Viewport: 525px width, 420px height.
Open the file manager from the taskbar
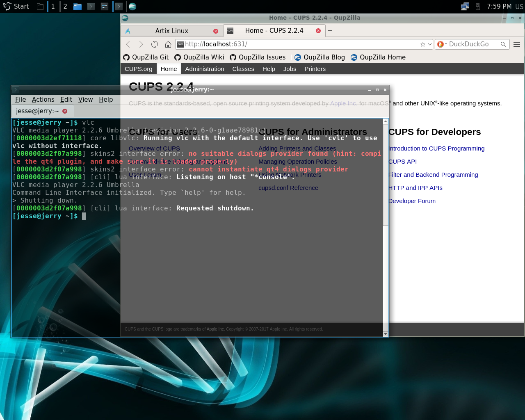(x=78, y=7)
